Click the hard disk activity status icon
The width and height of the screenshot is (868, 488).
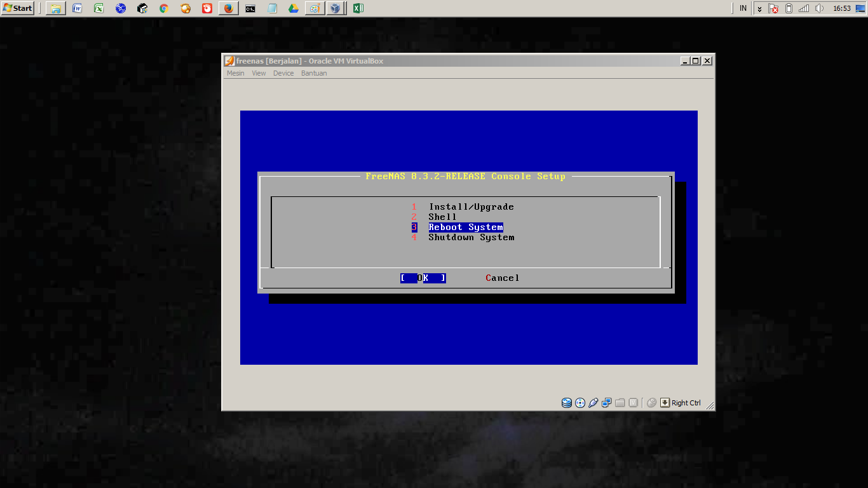[x=567, y=403]
